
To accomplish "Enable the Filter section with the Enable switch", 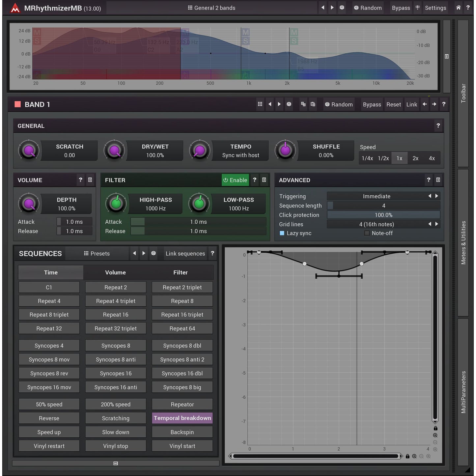I will [235, 180].
